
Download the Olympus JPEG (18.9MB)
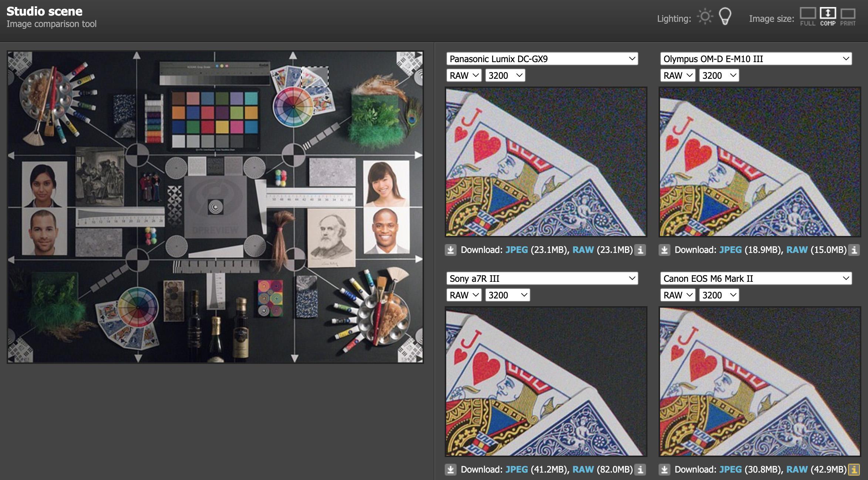(730, 250)
